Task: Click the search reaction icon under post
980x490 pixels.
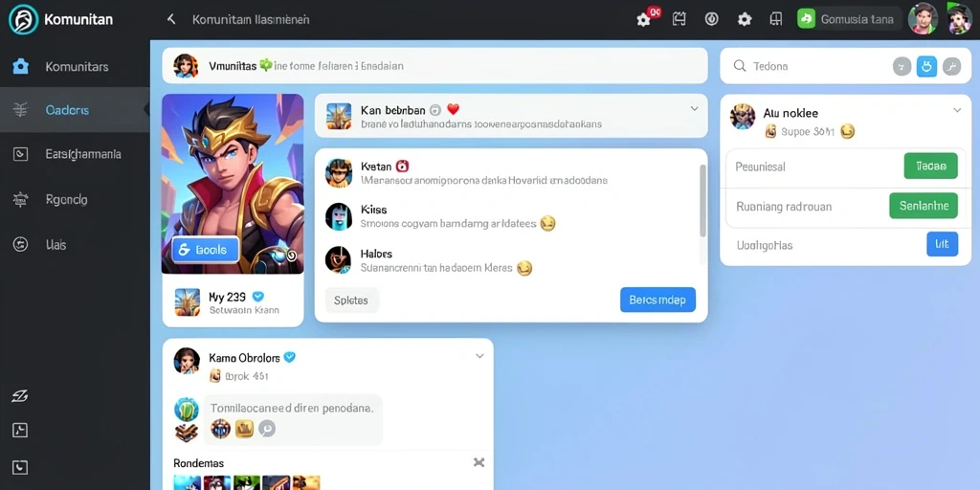Action: 267,428
